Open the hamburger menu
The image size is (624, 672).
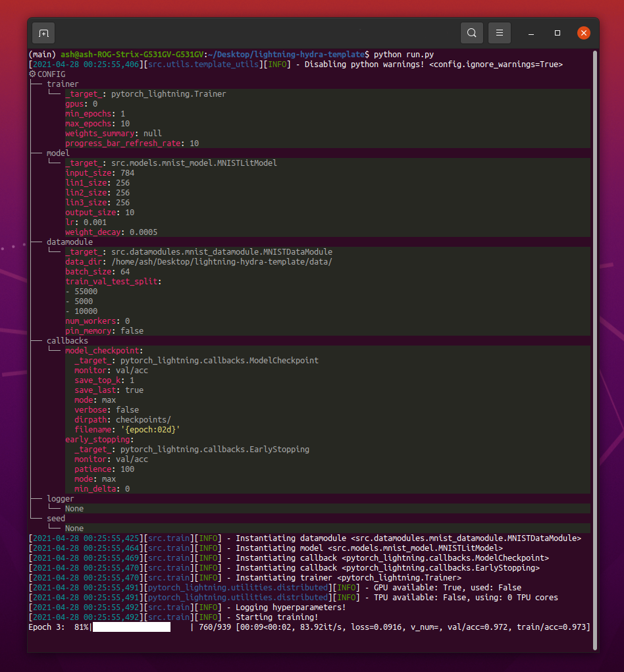(498, 32)
